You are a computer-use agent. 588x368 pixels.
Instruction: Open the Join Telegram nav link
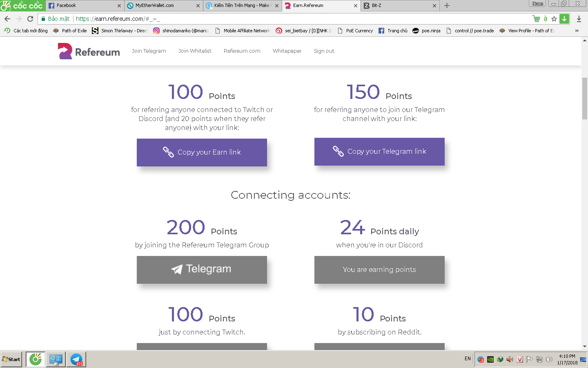[149, 51]
